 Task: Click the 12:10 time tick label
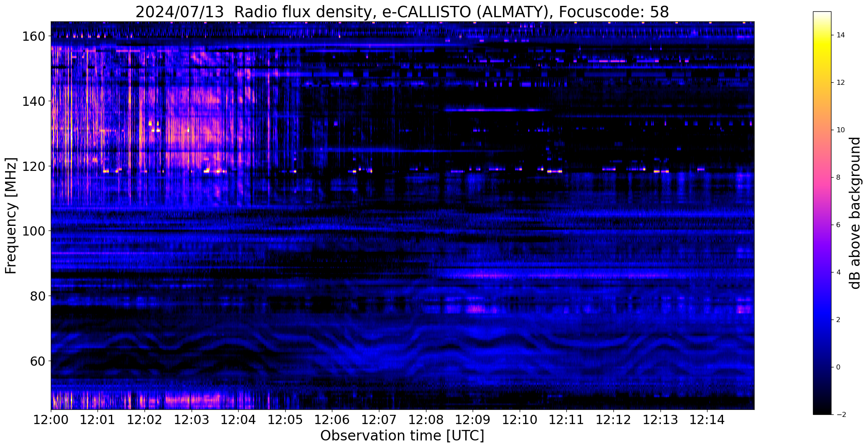coord(520,420)
